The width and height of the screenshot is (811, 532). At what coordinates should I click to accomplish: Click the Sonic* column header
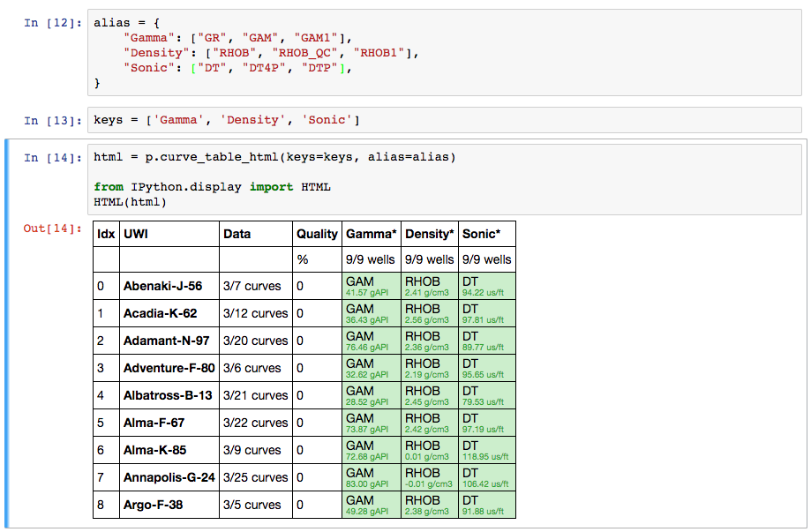[x=487, y=234]
